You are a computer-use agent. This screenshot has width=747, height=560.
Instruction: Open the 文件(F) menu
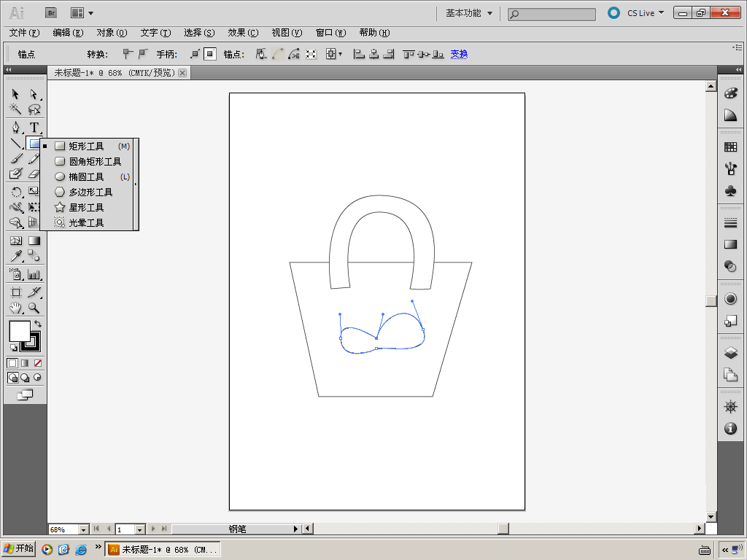click(x=24, y=33)
